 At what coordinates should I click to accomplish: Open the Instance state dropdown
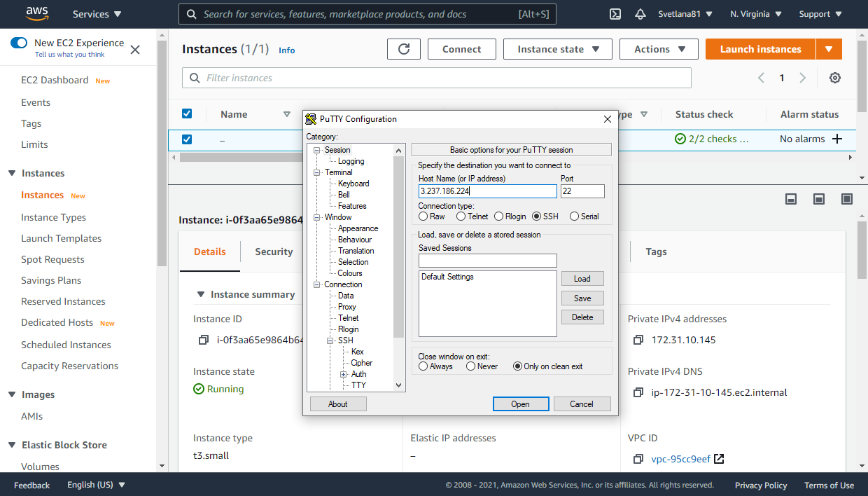(558, 49)
